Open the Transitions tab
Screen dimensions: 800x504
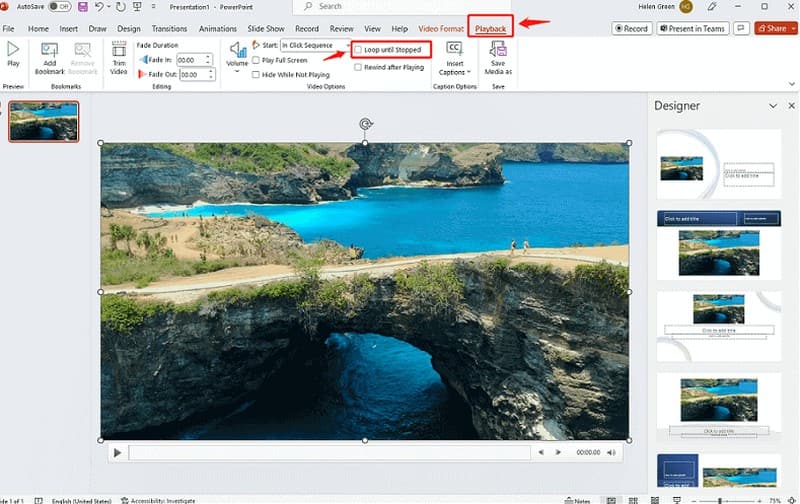(x=169, y=29)
